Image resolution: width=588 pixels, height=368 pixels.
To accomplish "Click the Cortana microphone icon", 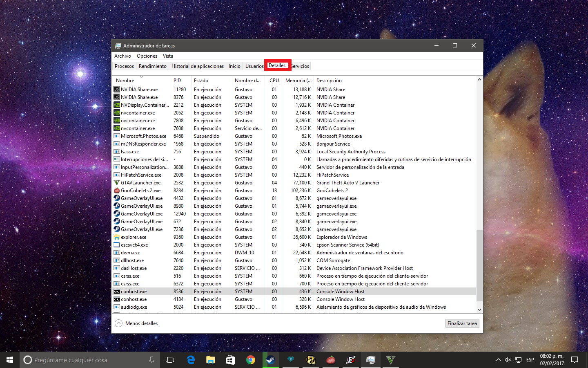I will click(151, 360).
